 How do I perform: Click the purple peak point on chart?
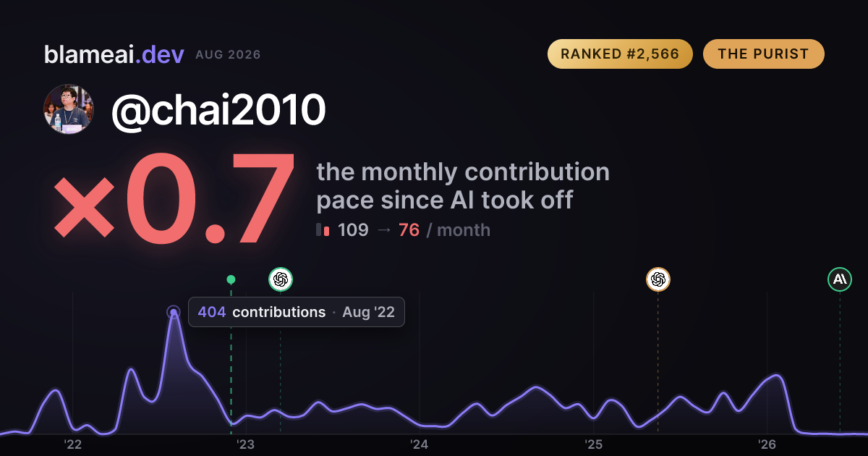(174, 313)
